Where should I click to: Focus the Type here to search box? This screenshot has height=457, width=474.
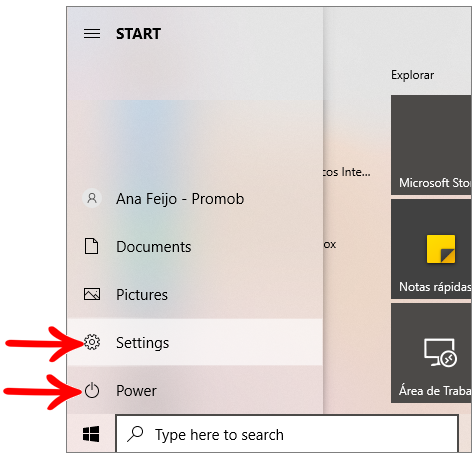tap(287, 434)
